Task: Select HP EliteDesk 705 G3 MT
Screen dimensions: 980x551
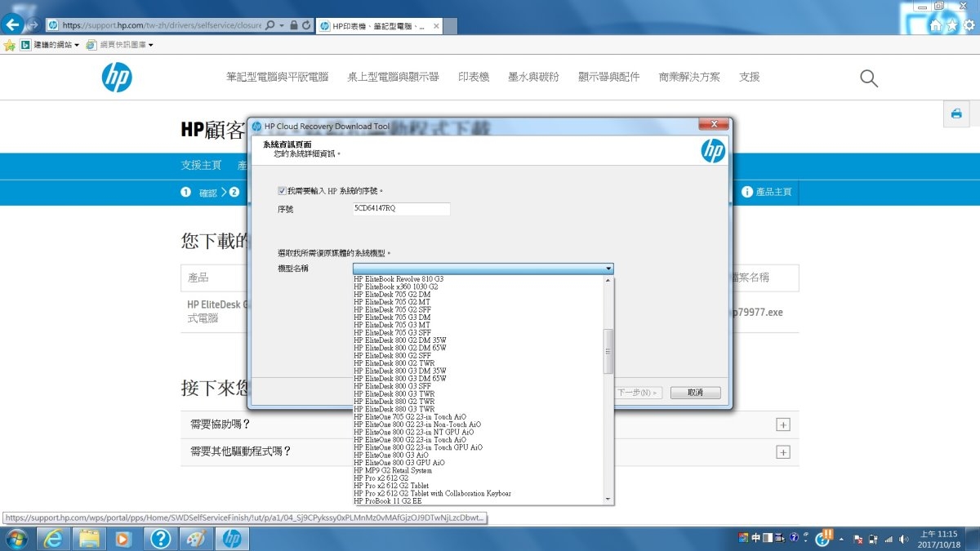Action: pyautogui.click(x=392, y=325)
